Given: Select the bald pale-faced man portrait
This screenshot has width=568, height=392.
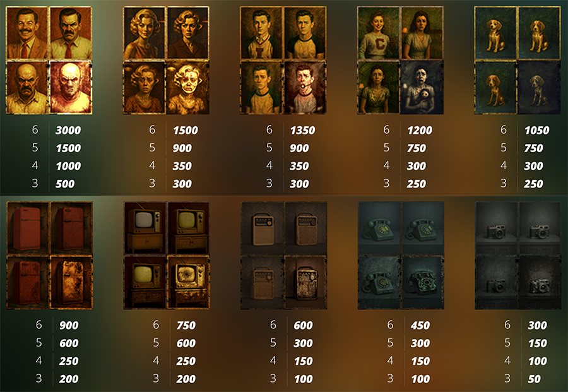Looking at the screenshot, I should (71, 87).
